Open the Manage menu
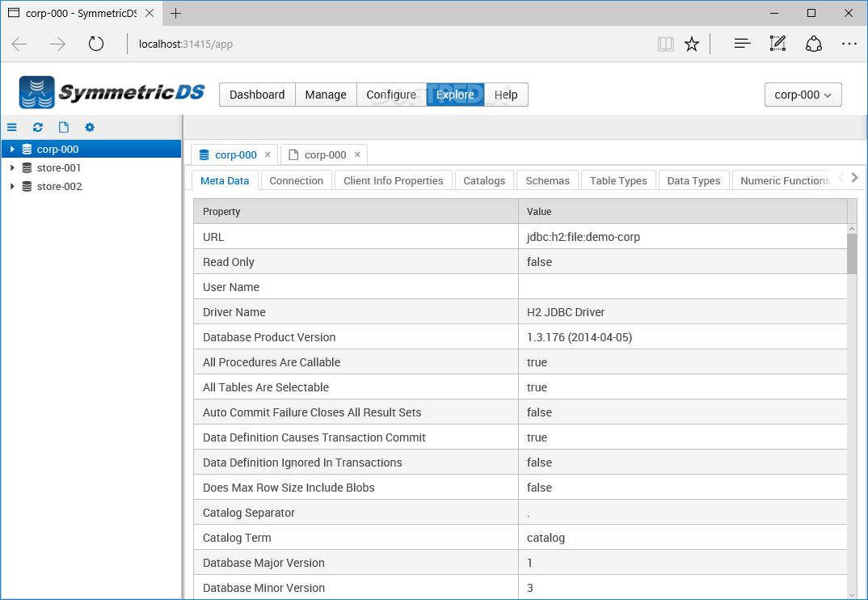Viewport: 868px width, 600px height. (326, 95)
